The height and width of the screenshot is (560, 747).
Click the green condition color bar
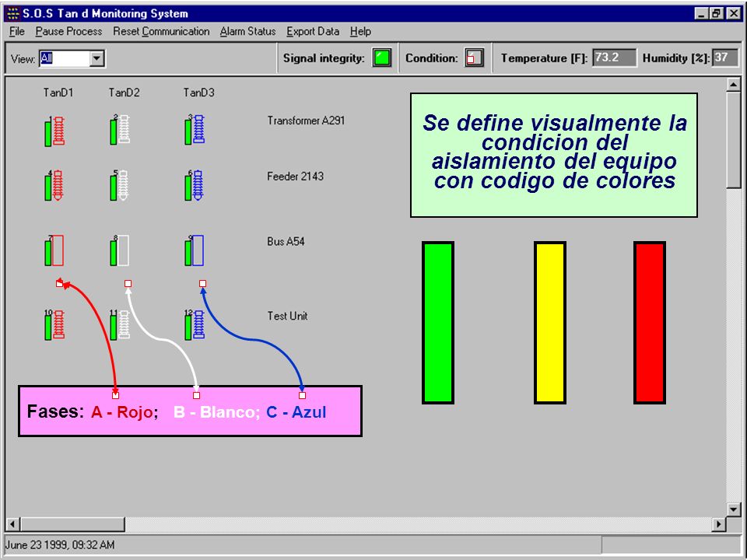click(438, 323)
